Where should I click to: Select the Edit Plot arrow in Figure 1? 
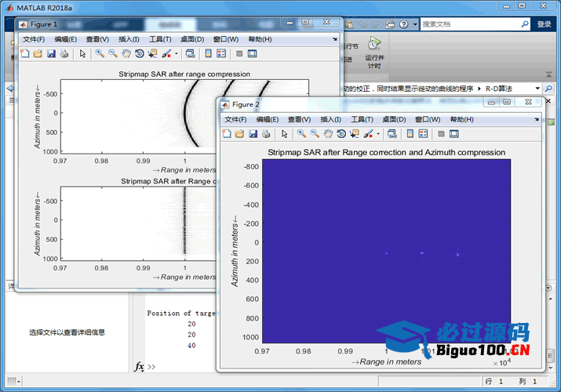[83, 53]
